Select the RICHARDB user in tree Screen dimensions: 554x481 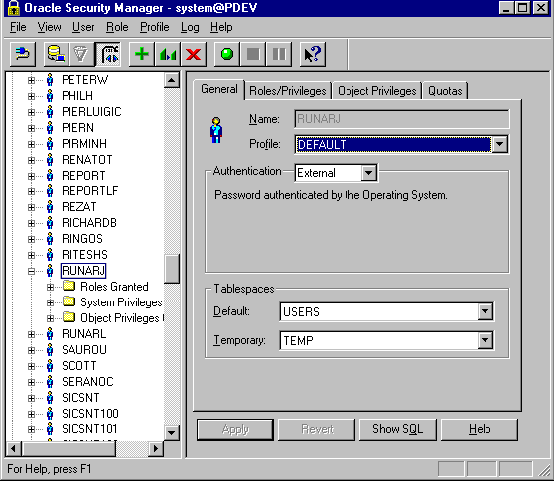coord(89,223)
